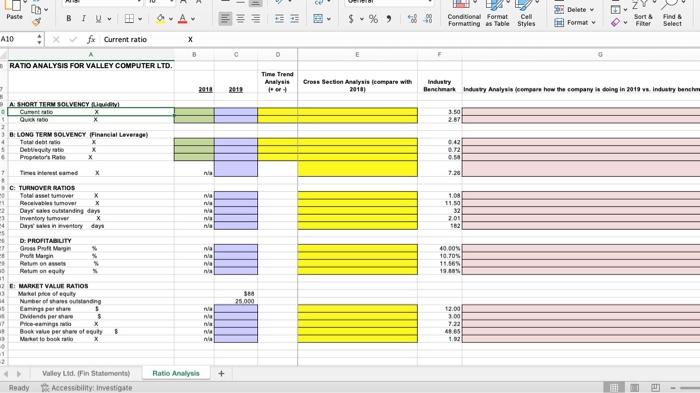Image resolution: width=700 pixels, height=393 pixels.
Task: Zoom out with minus button
Action: (673, 388)
